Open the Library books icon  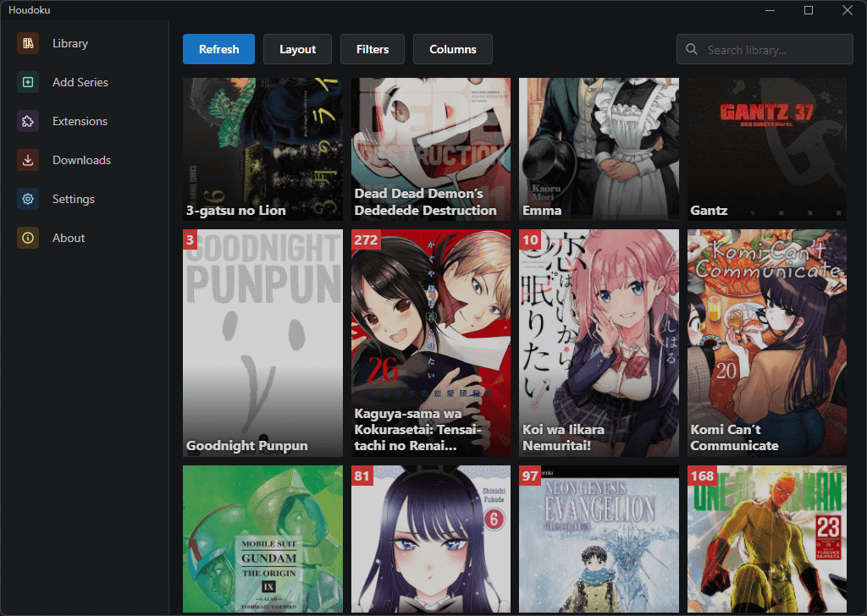(28, 44)
